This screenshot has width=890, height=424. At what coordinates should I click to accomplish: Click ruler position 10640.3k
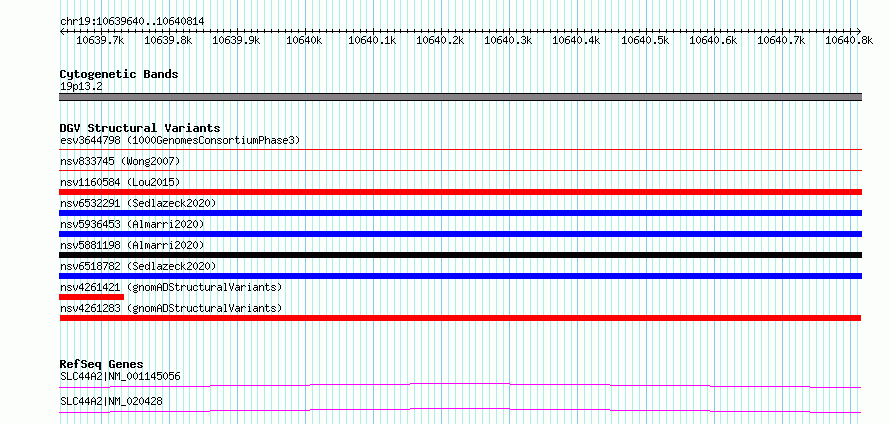(x=508, y=40)
